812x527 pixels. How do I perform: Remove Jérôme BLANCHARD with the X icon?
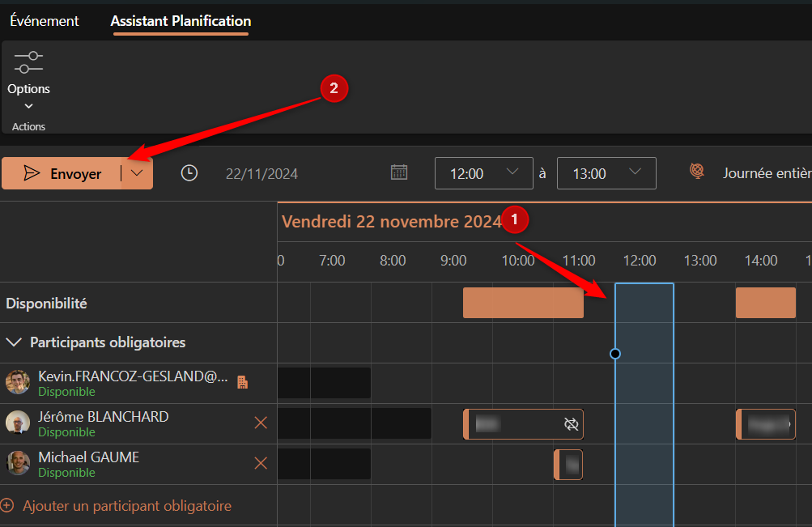click(261, 423)
